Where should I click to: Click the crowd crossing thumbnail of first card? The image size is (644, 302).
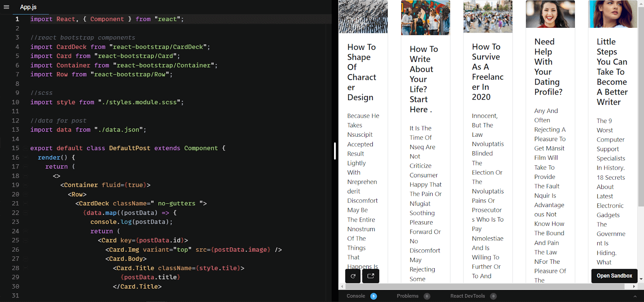[x=363, y=17]
